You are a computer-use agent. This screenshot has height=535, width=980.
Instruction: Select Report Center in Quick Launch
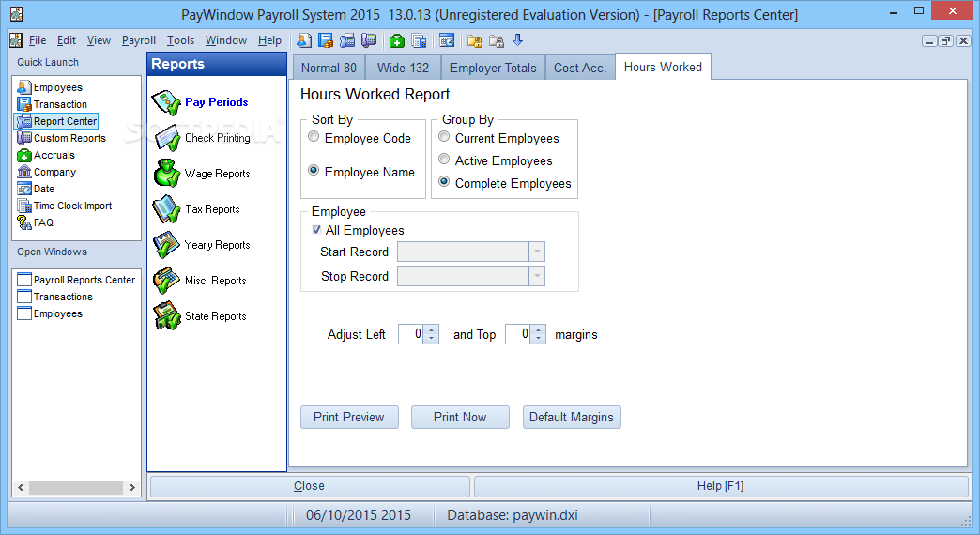[x=57, y=121]
